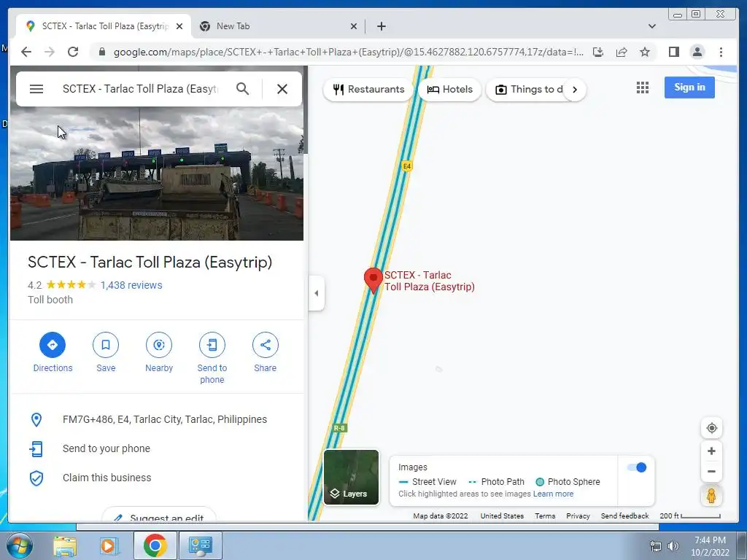
Task: Click Claim this business row
Action: pos(157,478)
